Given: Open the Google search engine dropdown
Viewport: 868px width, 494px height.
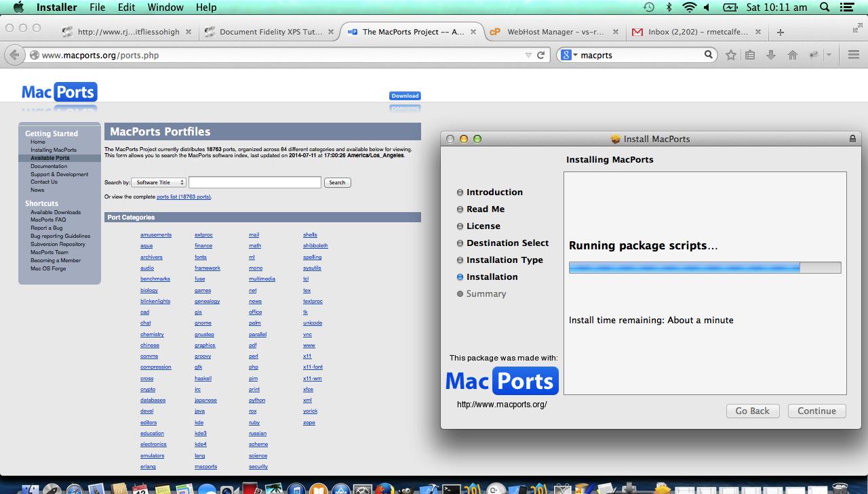Looking at the screenshot, I should pyautogui.click(x=568, y=55).
